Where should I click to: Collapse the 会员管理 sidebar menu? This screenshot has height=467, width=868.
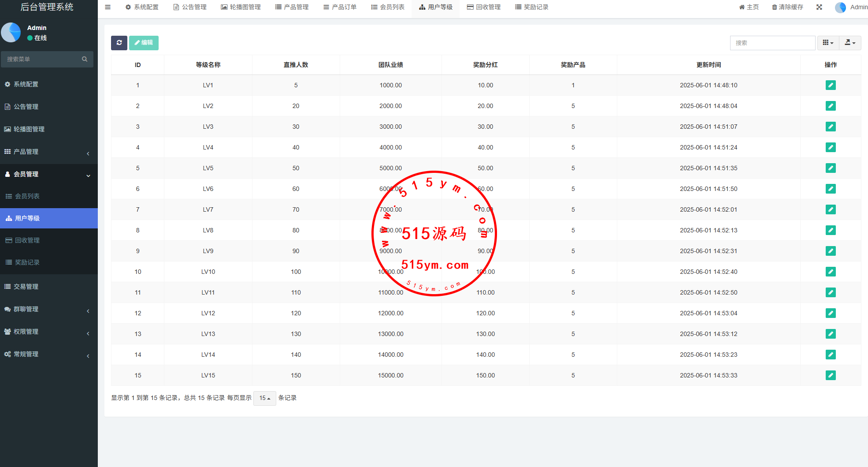(48, 174)
